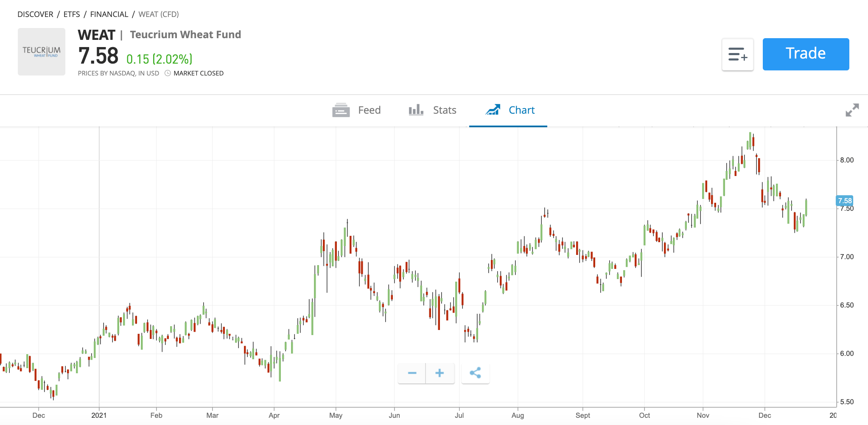Click the May date axis label
Viewport: 868px width, 425px height.
coord(336,415)
